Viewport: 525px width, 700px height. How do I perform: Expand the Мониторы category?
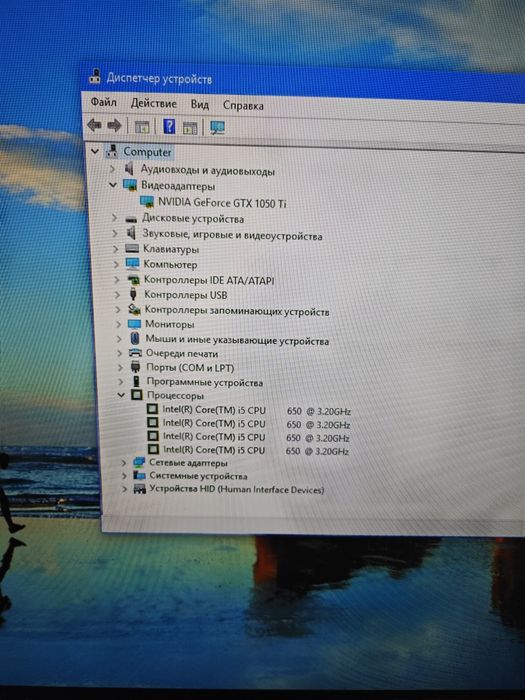point(118,324)
